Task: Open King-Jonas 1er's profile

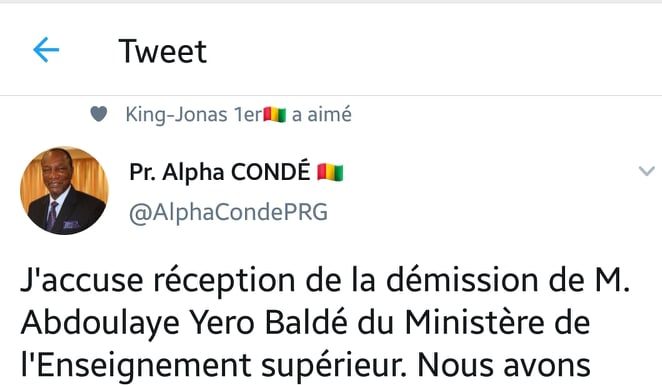Action: pos(193,114)
